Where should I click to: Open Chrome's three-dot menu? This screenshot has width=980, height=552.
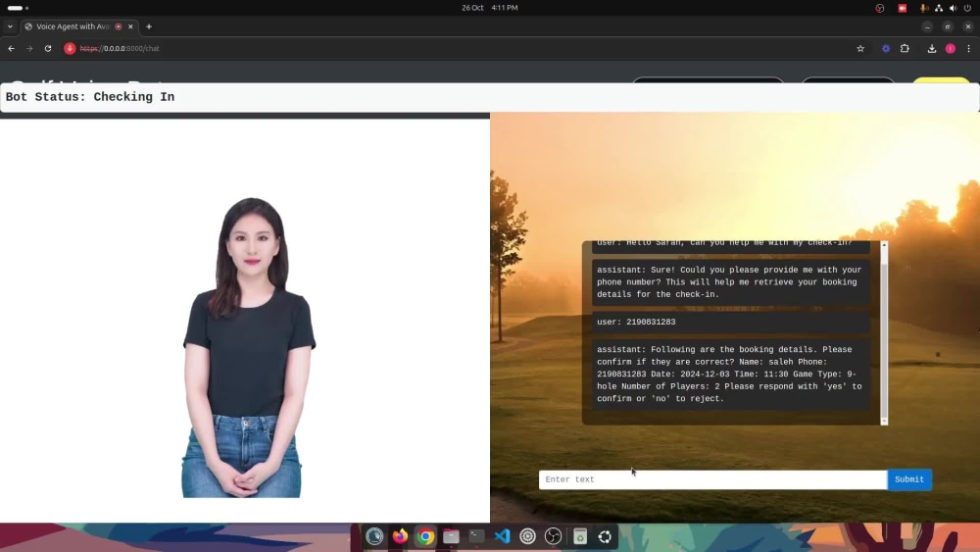click(969, 48)
